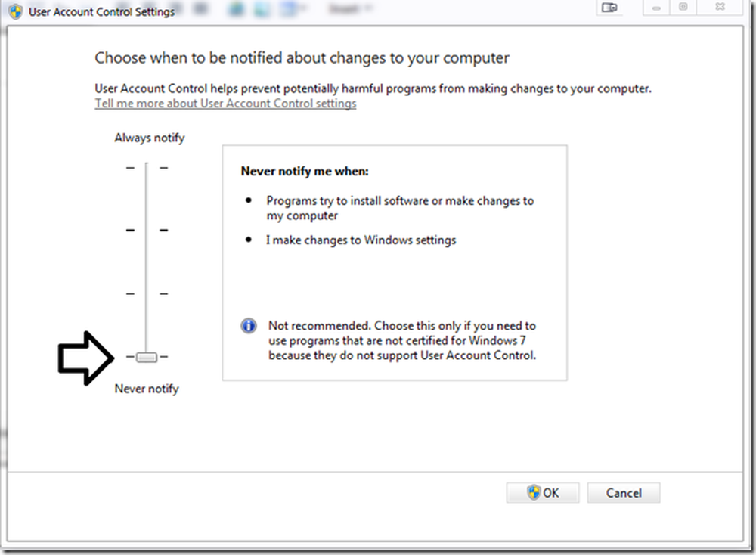The width and height of the screenshot is (756, 555).
Task: Click the OK button
Action: point(542,493)
